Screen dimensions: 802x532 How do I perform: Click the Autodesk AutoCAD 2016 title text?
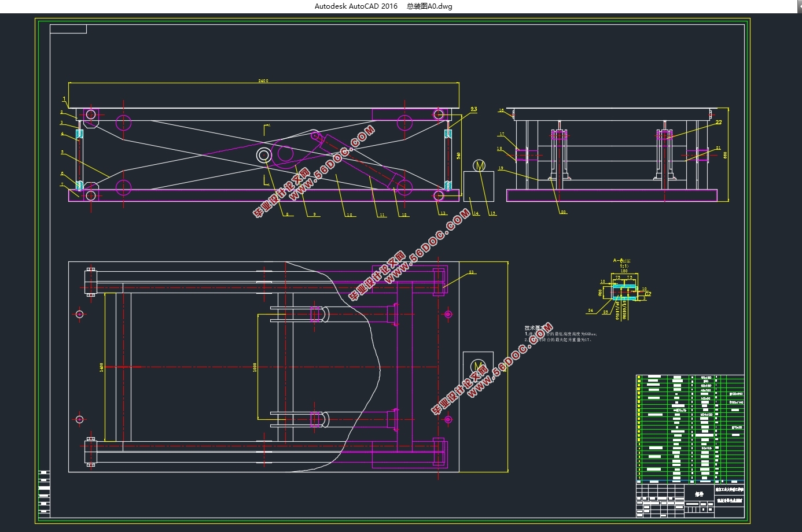click(x=356, y=6)
